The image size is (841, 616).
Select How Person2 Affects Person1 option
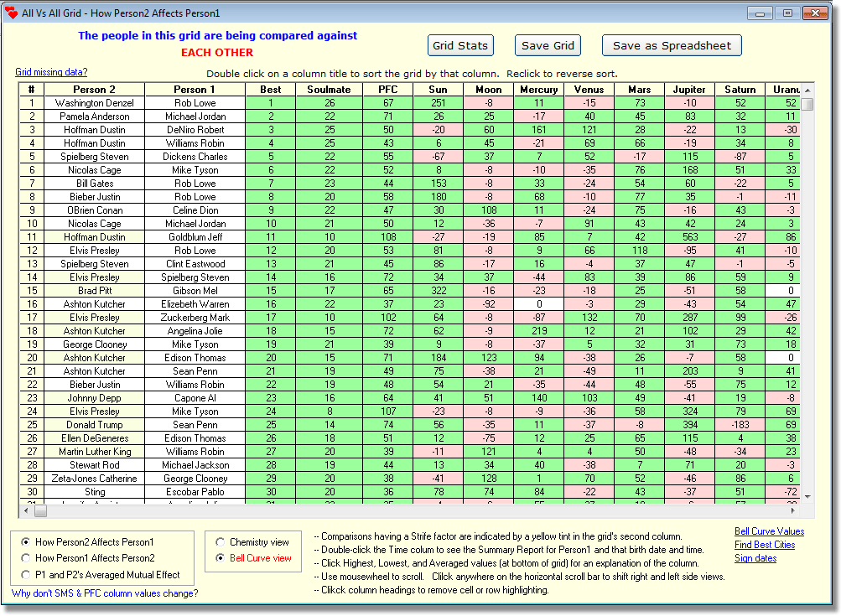pyautogui.click(x=26, y=542)
